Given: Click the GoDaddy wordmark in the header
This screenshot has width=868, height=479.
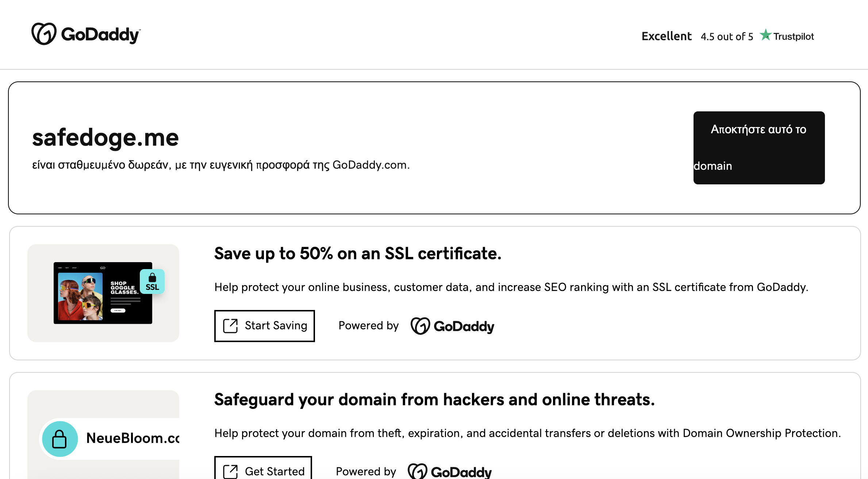Looking at the screenshot, I should 100,35.
